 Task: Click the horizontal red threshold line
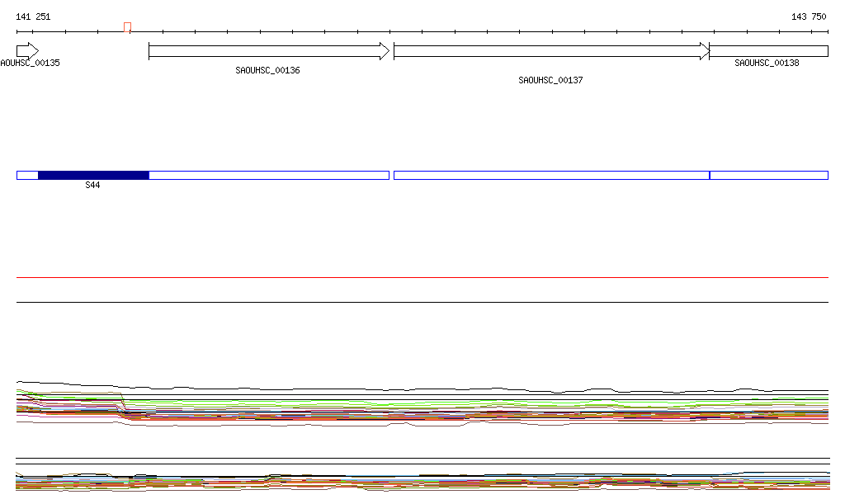click(422, 278)
